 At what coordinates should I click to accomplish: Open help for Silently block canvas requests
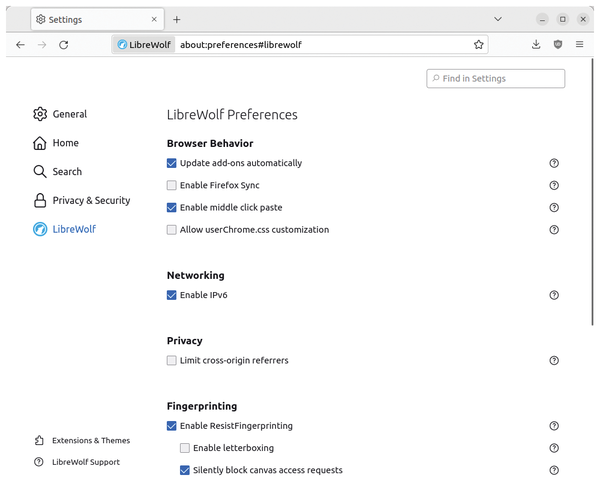(554, 470)
